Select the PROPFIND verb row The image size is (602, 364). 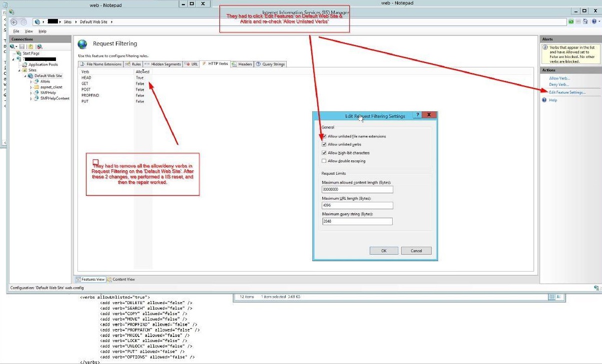coord(91,95)
